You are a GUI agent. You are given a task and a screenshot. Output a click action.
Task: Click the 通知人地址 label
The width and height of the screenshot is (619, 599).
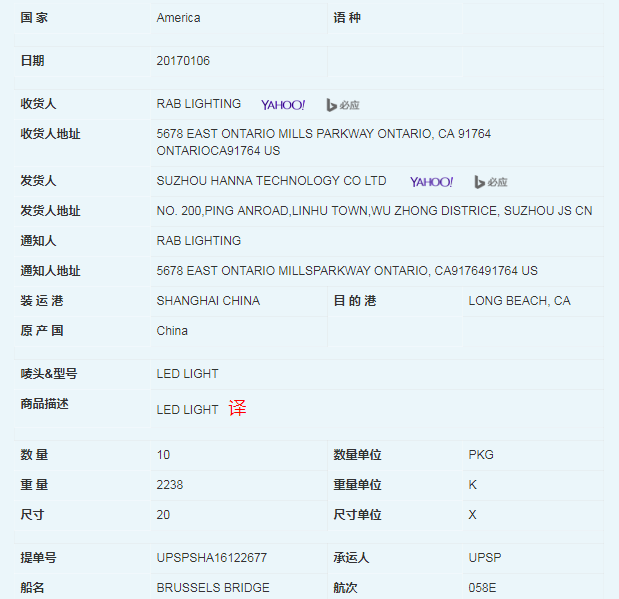point(50,271)
